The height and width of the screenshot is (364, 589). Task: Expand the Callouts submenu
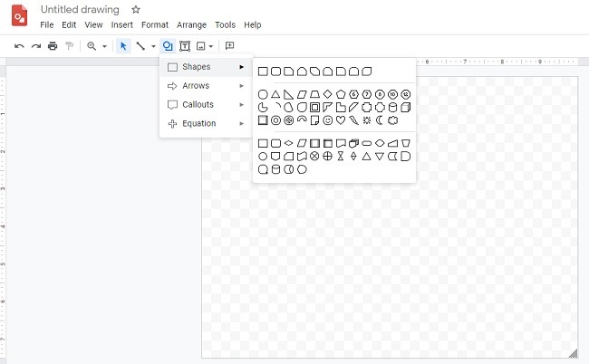(x=206, y=105)
